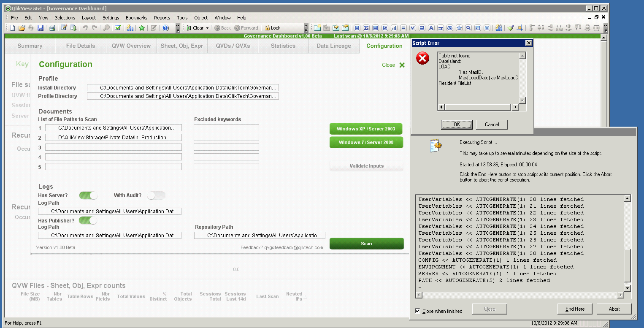The height and width of the screenshot is (328, 644).
Task: Switch to the Summary tab
Action: click(x=30, y=46)
